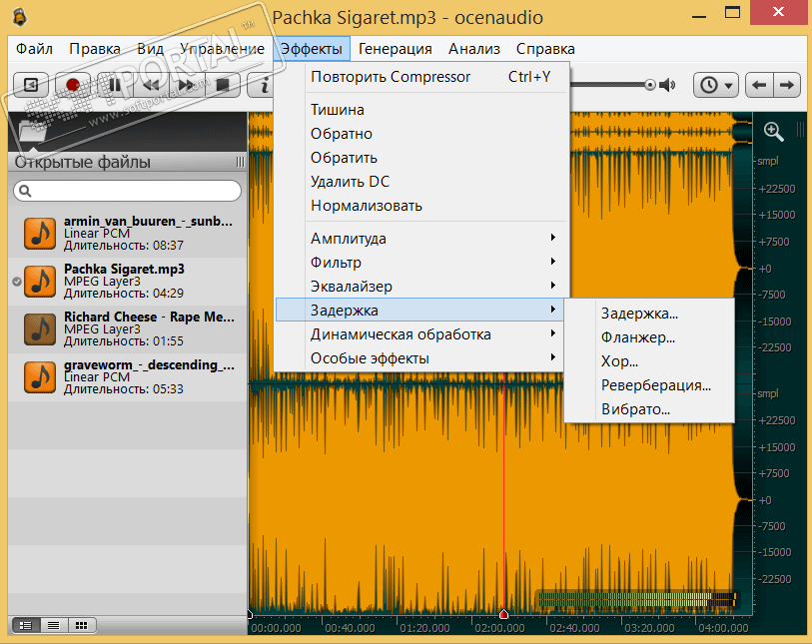Click the green level meter overlay

(x=637, y=599)
